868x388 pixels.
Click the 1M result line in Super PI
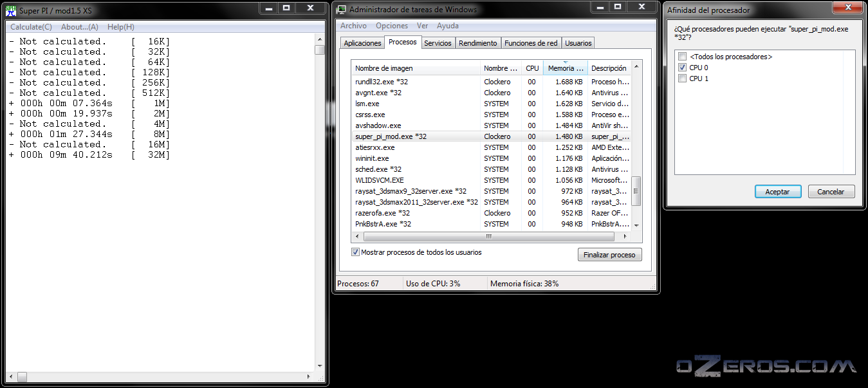(x=89, y=104)
